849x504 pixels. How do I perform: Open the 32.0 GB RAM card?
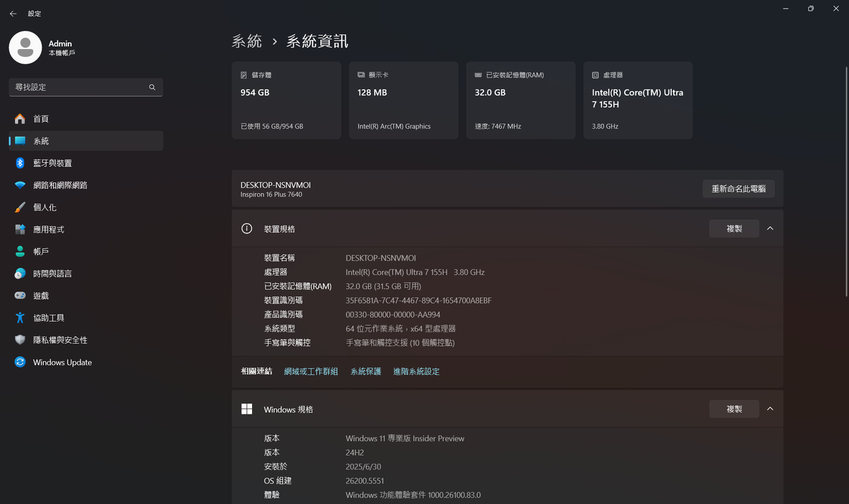click(521, 100)
